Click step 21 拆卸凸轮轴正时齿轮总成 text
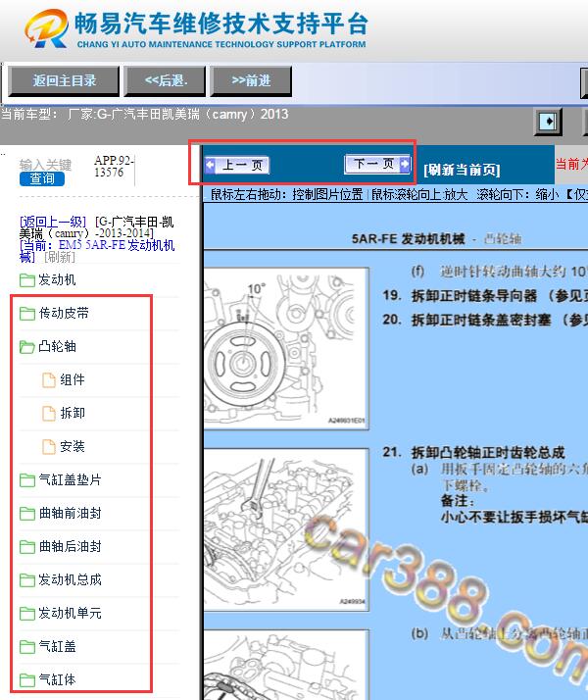588x700 pixels. pos(473,453)
